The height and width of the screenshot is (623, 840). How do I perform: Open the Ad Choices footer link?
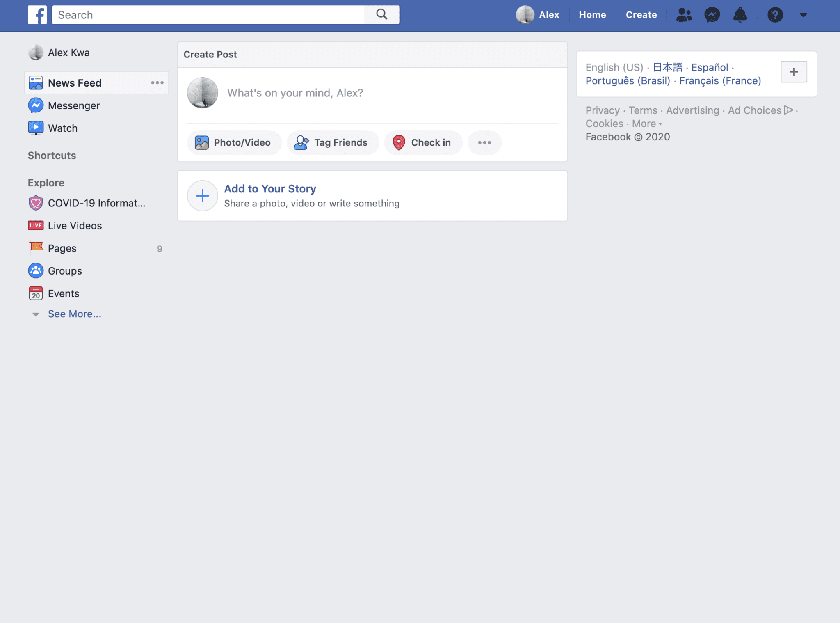(x=760, y=110)
